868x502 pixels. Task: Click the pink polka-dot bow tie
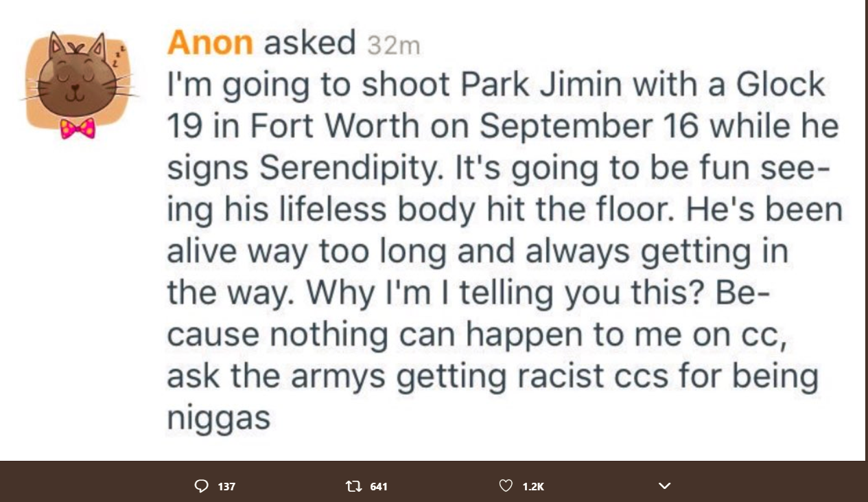coord(77,128)
